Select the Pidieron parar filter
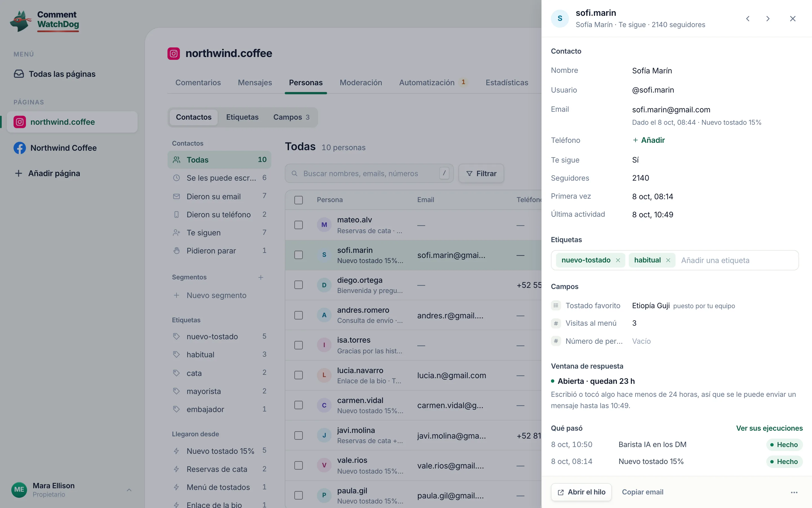 pyautogui.click(x=219, y=251)
